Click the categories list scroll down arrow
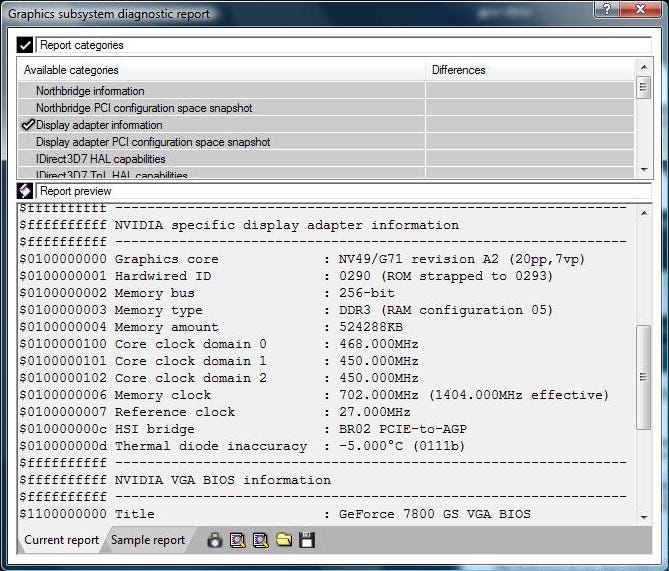This screenshot has height=571, width=669. point(644,170)
